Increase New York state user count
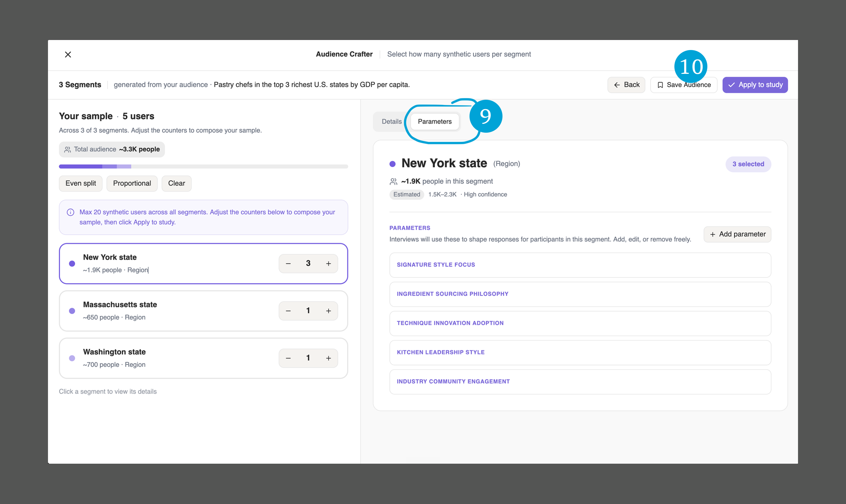The height and width of the screenshot is (504, 846). click(329, 264)
